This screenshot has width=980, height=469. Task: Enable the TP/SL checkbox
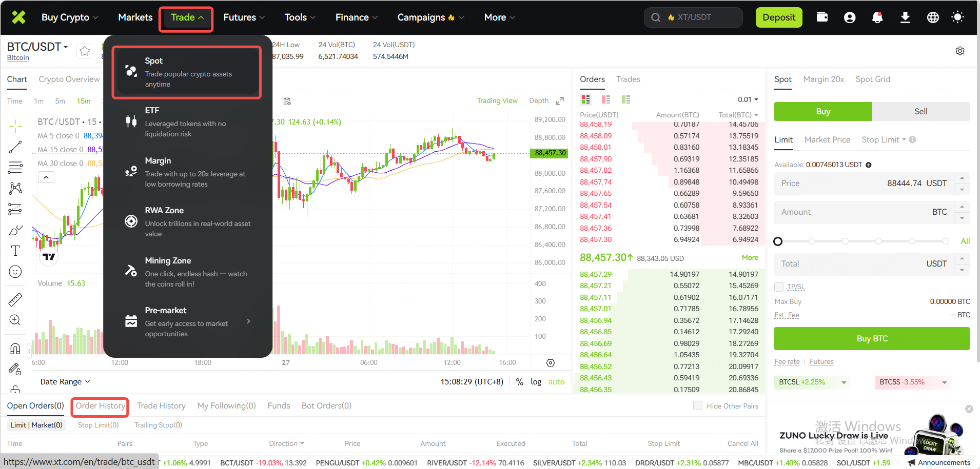point(779,287)
